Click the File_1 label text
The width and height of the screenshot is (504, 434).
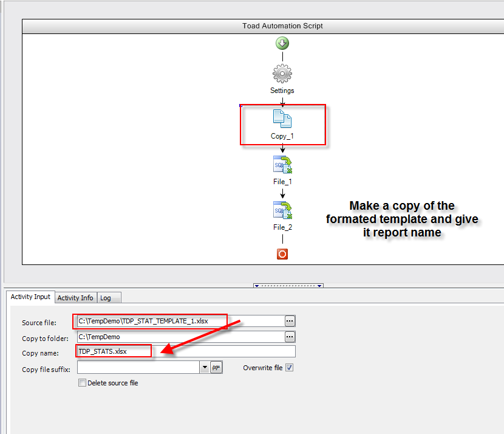282,182
